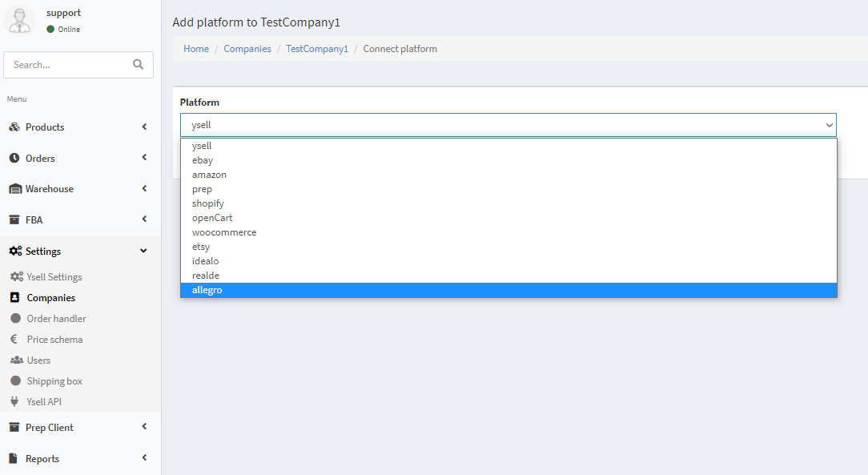The height and width of the screenshot is (475, 868).
Task: Choose shopify in the platform list
Action: pyautogui.click(x=508, y=203)
